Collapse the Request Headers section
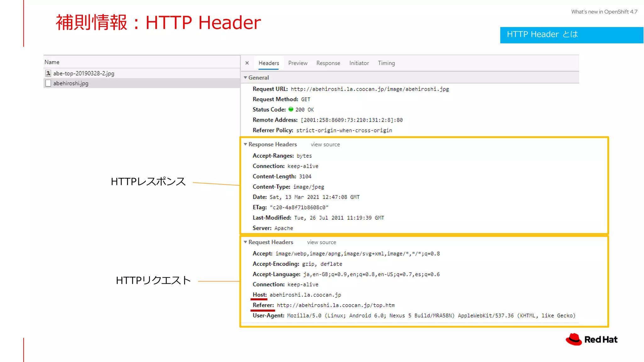Viewport: 644px width, 362px height. coord(245,242)
